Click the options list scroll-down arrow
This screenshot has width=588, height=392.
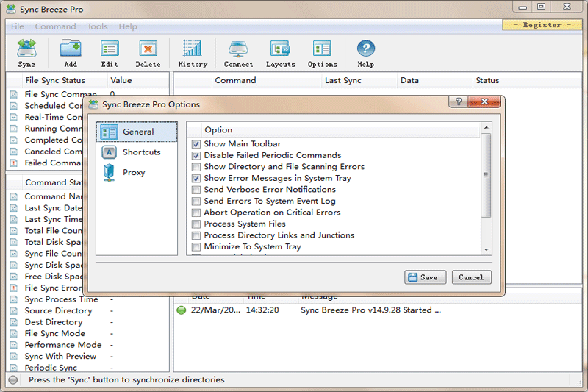[x=487, y=250]
